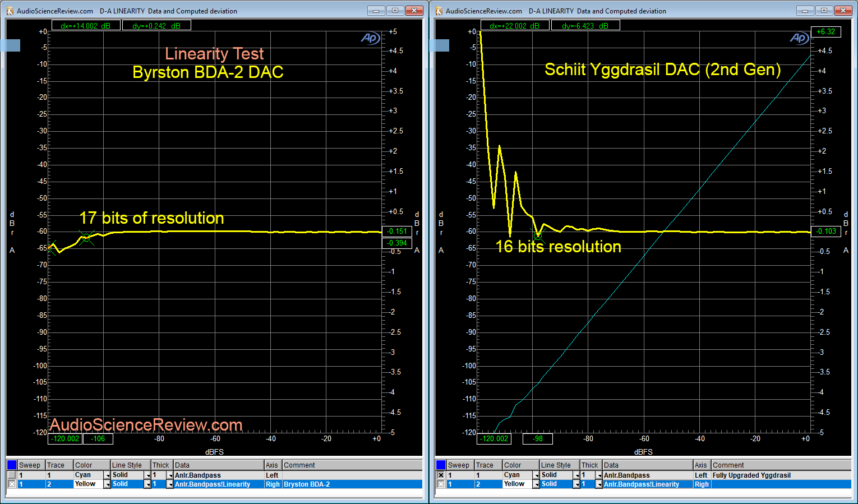The height and width of the screenshot is (504, 858).
Task: Toggle the Cyan trace checkbox in Yggdrasil legend
Action: point(441,475)
